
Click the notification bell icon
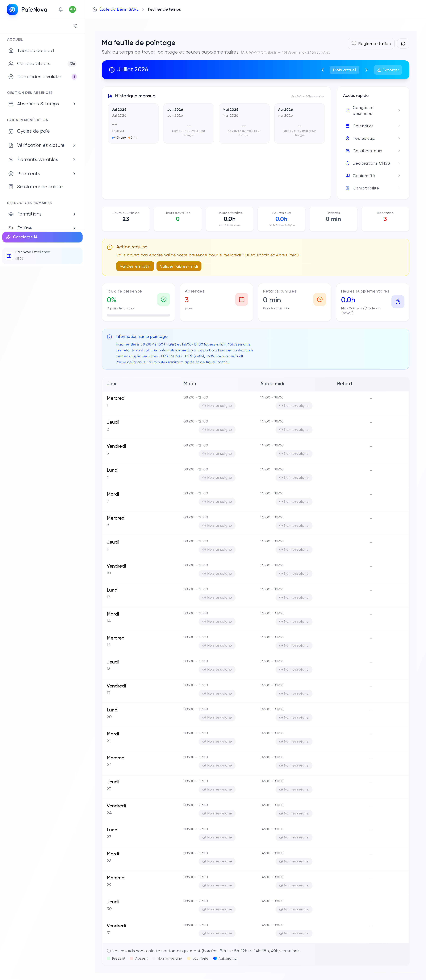tap(60, 9)
